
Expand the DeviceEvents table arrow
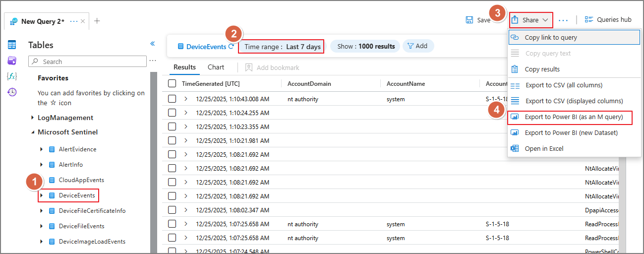pyautogui.click(x=42, y=195)
